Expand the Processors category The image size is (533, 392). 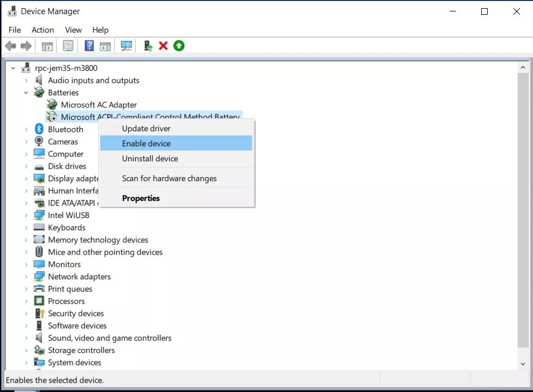coord(26,301)
